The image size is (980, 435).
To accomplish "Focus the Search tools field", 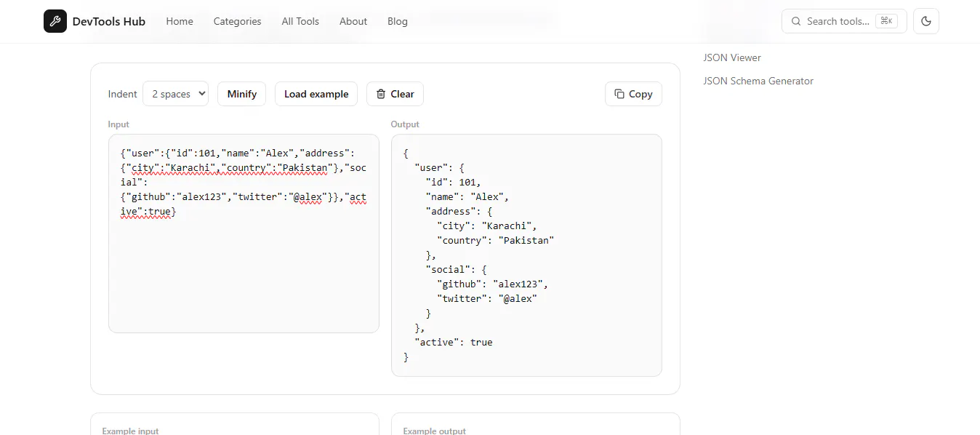I will (844, 21).
